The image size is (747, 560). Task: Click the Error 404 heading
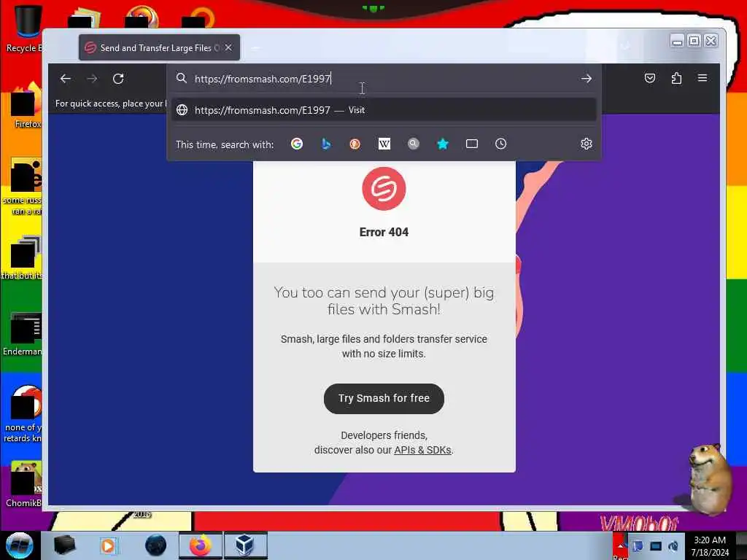[x=384, y=233]
